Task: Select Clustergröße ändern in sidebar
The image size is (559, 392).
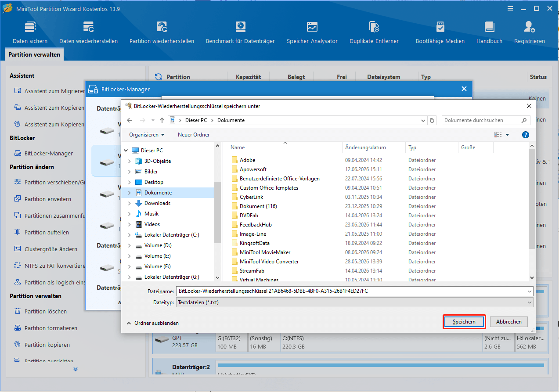Action: click(50, 249)
